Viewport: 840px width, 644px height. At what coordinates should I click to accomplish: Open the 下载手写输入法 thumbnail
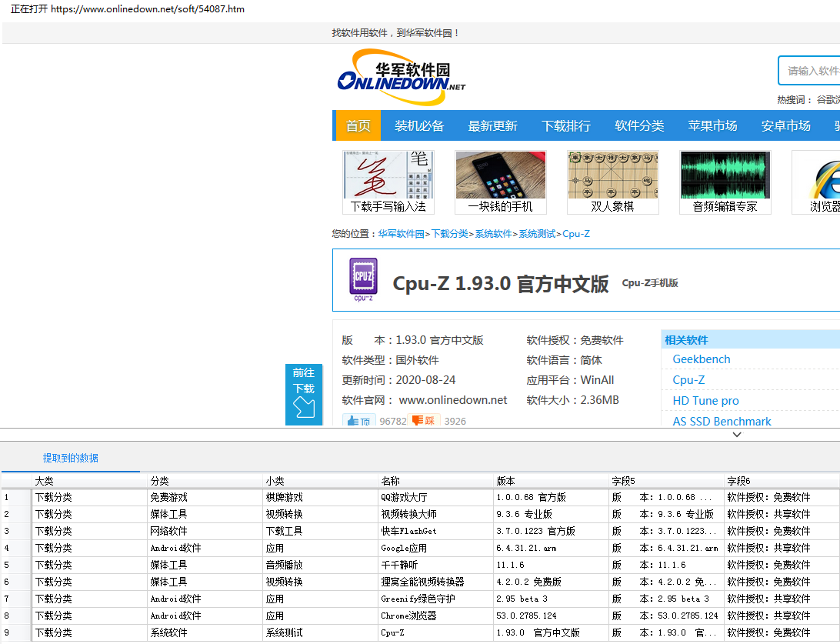(388, 182)
